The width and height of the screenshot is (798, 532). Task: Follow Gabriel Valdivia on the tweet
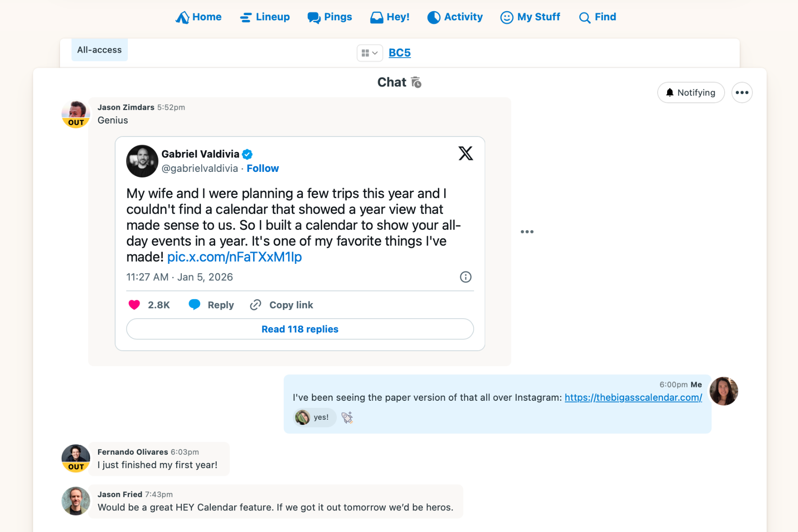(263, 168)
